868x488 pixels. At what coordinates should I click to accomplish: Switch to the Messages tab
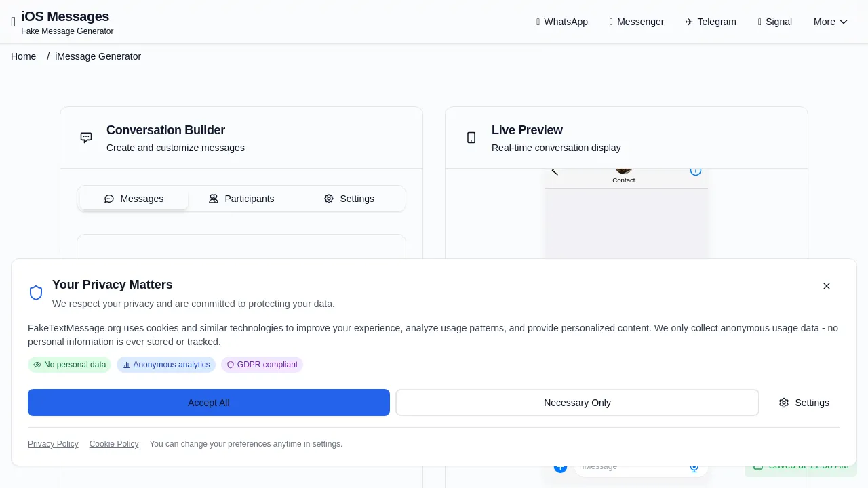(134, 199)
